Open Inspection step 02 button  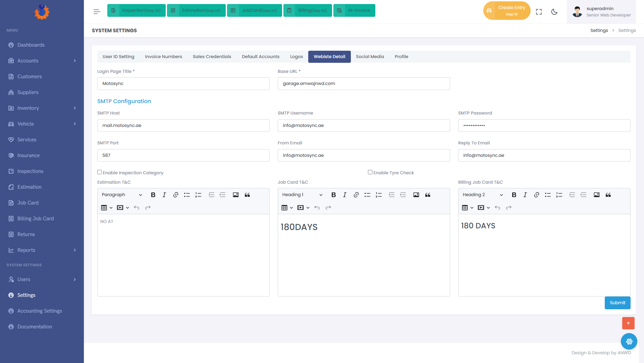tap(137, 10)
